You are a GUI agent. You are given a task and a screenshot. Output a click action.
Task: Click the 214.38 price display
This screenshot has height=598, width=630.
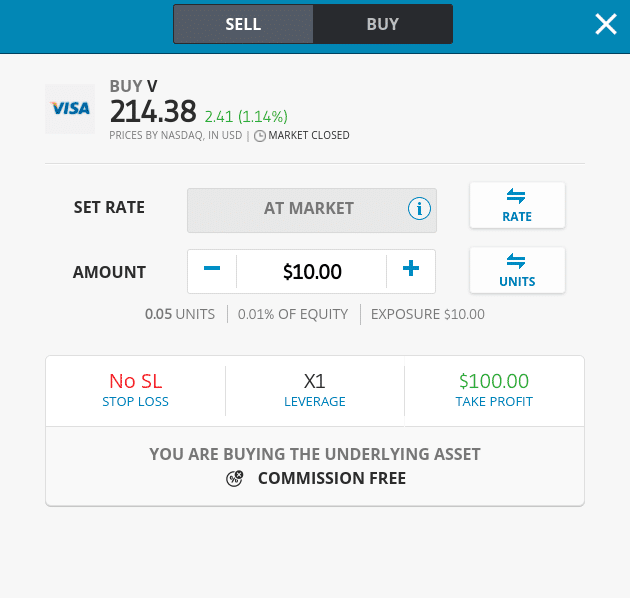tap(153, 111)
